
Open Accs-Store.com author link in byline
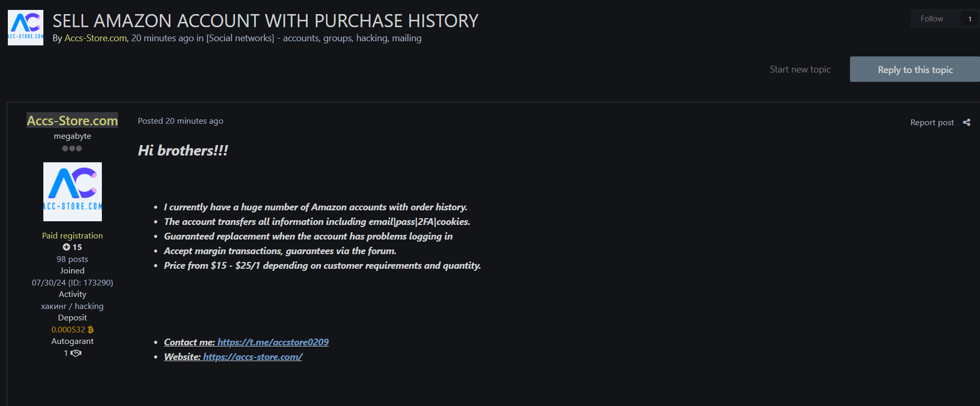[x=96, y=38]
